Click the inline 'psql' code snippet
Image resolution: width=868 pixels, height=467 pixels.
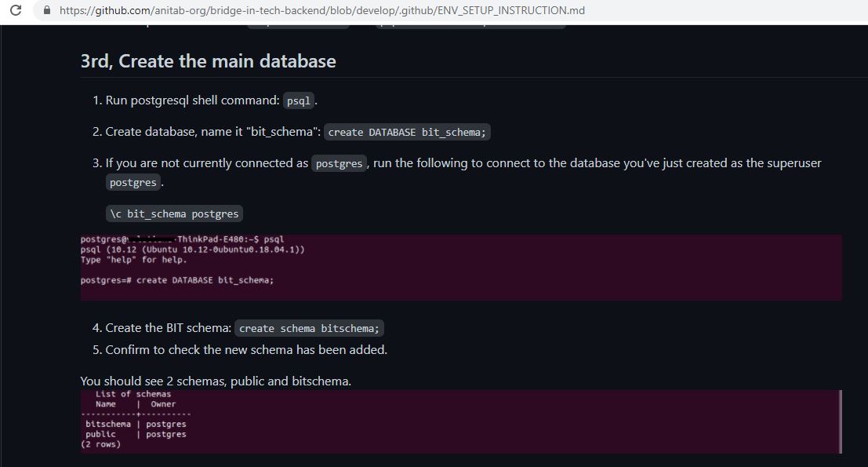click(x=299, y=100)
